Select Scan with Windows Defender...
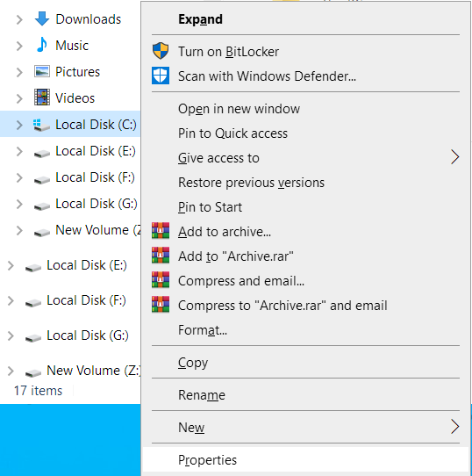This screenshot has width=472, height=476. point(306,76)
